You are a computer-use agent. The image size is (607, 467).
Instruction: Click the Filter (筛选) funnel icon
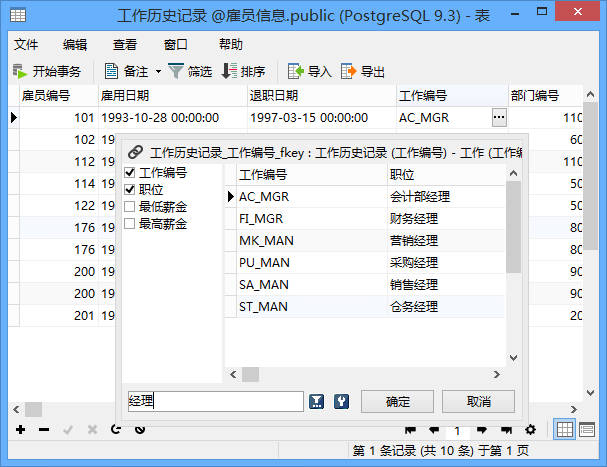pyautogui.click(x=176, y=71)
